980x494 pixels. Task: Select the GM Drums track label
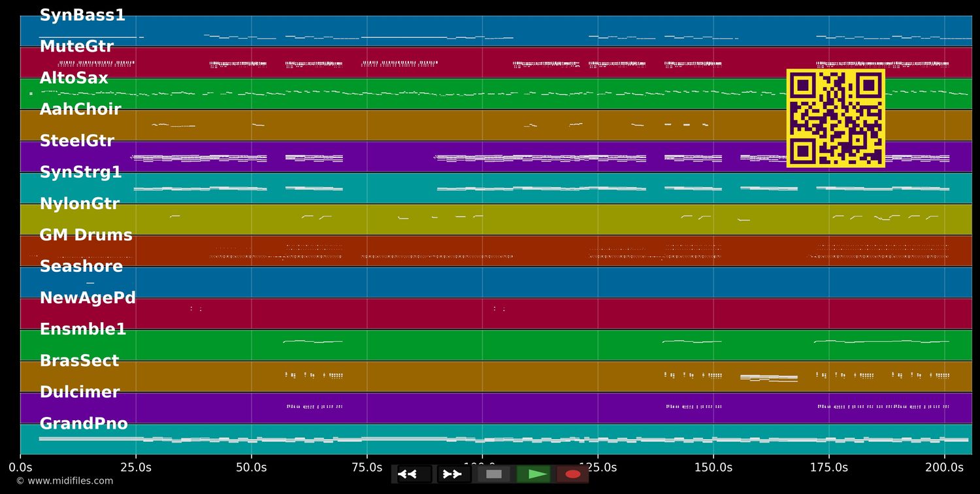[86, 235]
